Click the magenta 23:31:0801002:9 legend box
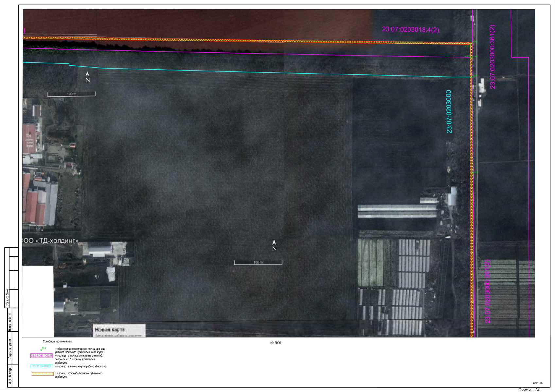 pyautogui.click(x=42, y=355)
